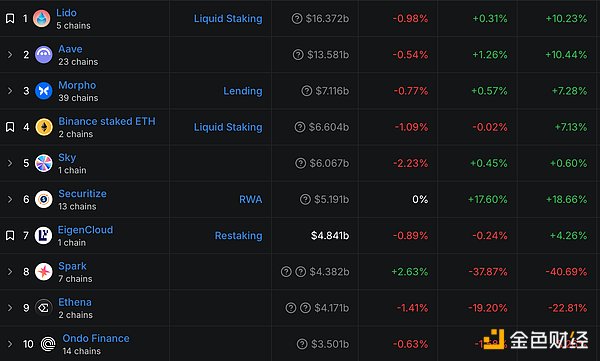Click the help icon beside $16.372b TVL

(297, 18)
